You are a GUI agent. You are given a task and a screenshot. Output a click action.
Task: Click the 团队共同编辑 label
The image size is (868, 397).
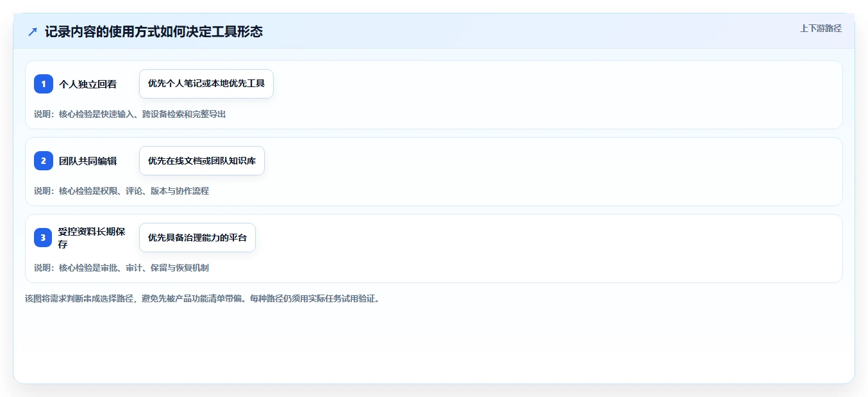[88, 161]
